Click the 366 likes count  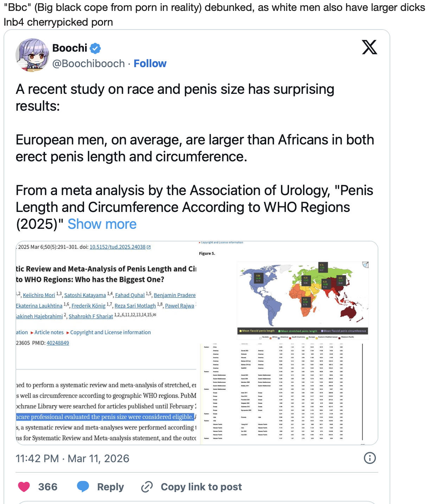[48, 487]
